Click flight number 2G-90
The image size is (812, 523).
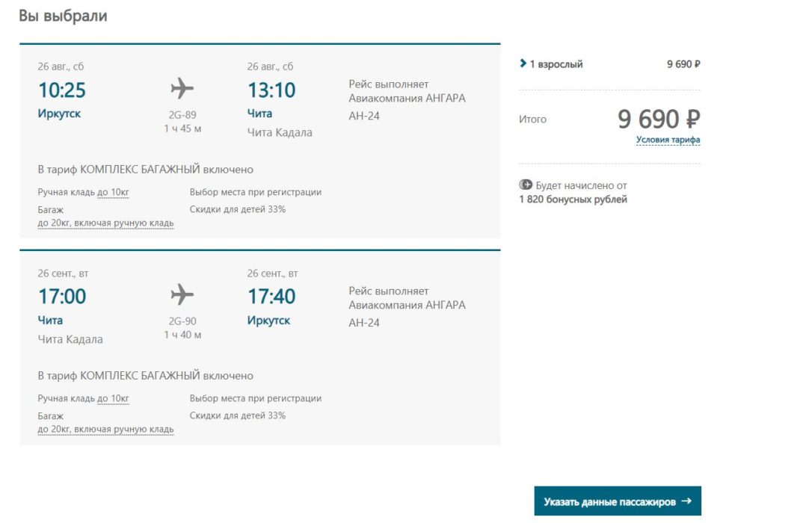[182, 321]
